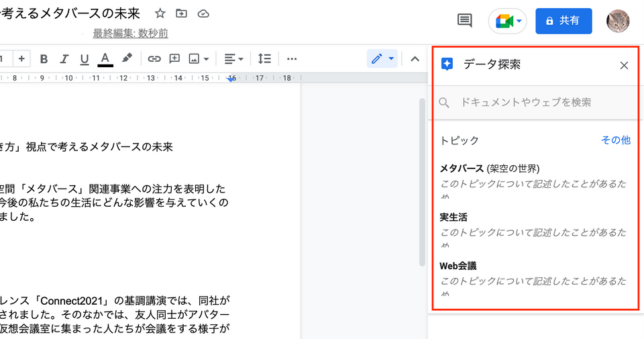Click the blue 共有 share button
Viewport: 644px width, 339px height.
pyautogui.click(x=563, y=21)
